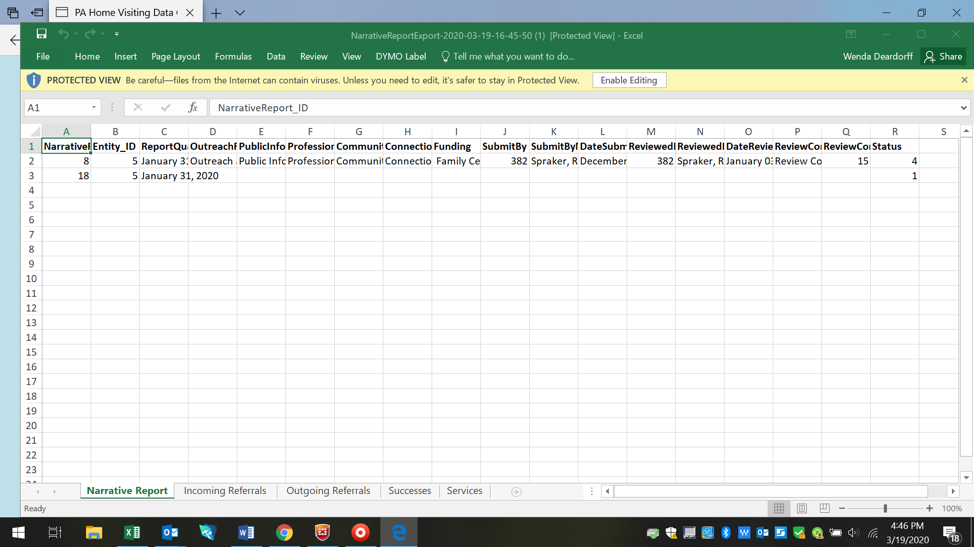The image size is (974, 547).
Task: Close the PA Home Visiting Data tab
Action: click(x=189, y=12)
